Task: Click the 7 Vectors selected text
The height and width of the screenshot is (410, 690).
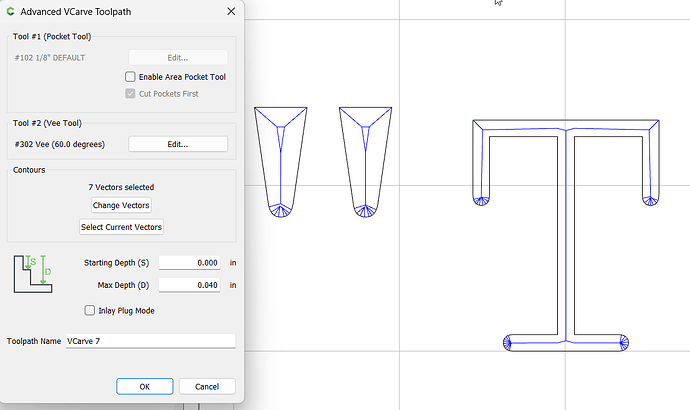Action: pos(121,187)
